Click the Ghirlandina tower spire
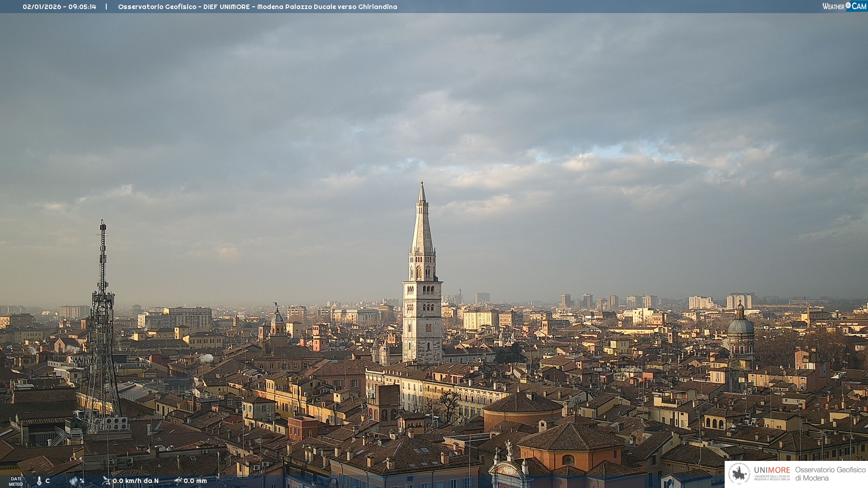Viewport: 868px width, 488px height. (422, 226)
